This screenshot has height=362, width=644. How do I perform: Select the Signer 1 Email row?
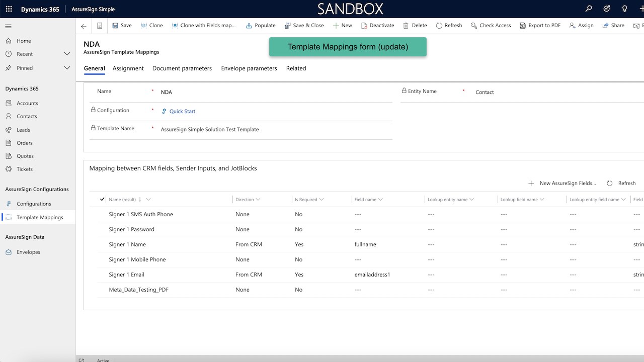(370, 275)
